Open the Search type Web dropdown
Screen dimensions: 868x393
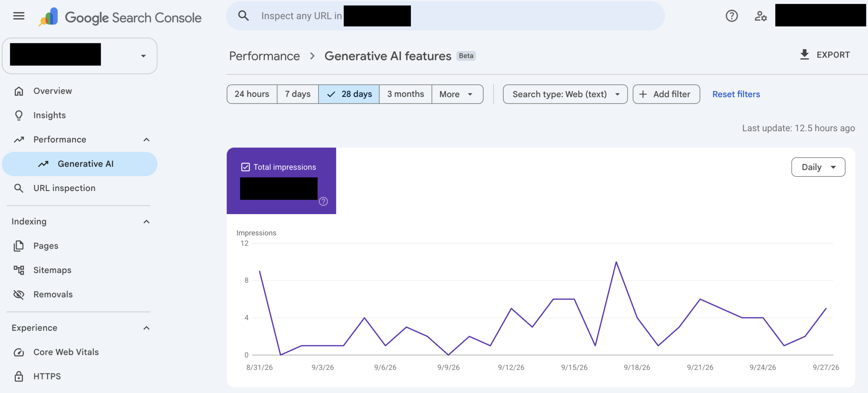[565, 94]
